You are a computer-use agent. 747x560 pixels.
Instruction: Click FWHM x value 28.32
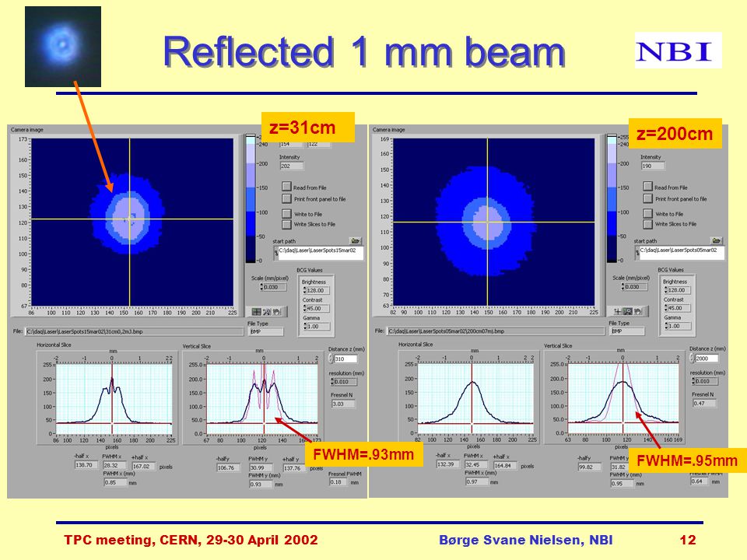tap(114, 465)
